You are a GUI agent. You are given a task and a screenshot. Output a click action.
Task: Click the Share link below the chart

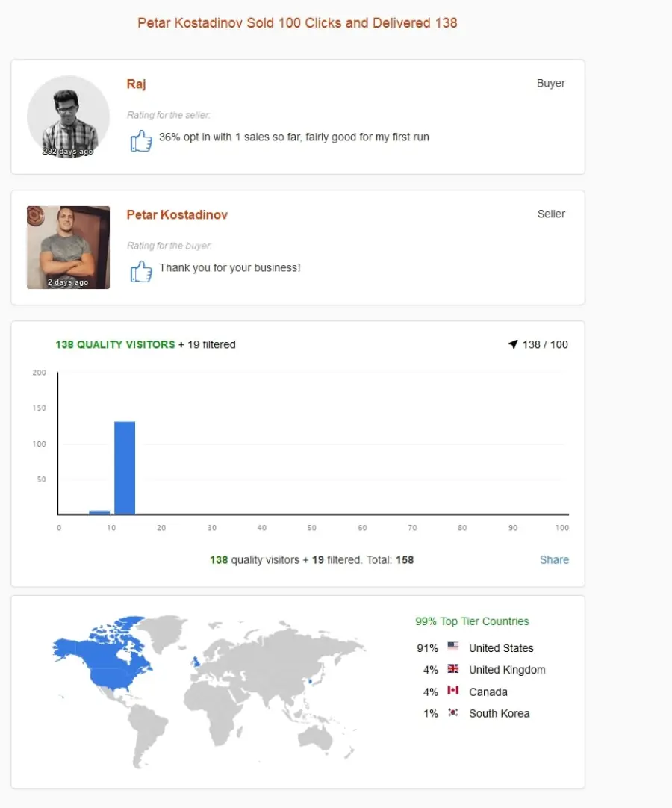[554, 559]
